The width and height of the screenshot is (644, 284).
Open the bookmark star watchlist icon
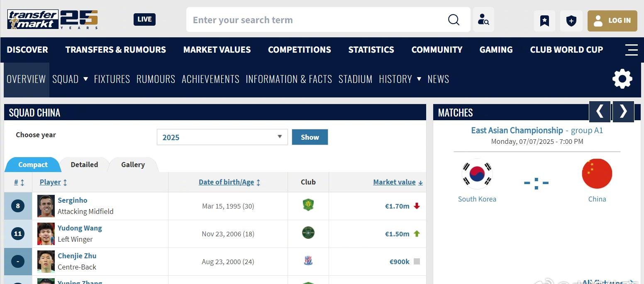pyautogui.click(x=544, y=21)
